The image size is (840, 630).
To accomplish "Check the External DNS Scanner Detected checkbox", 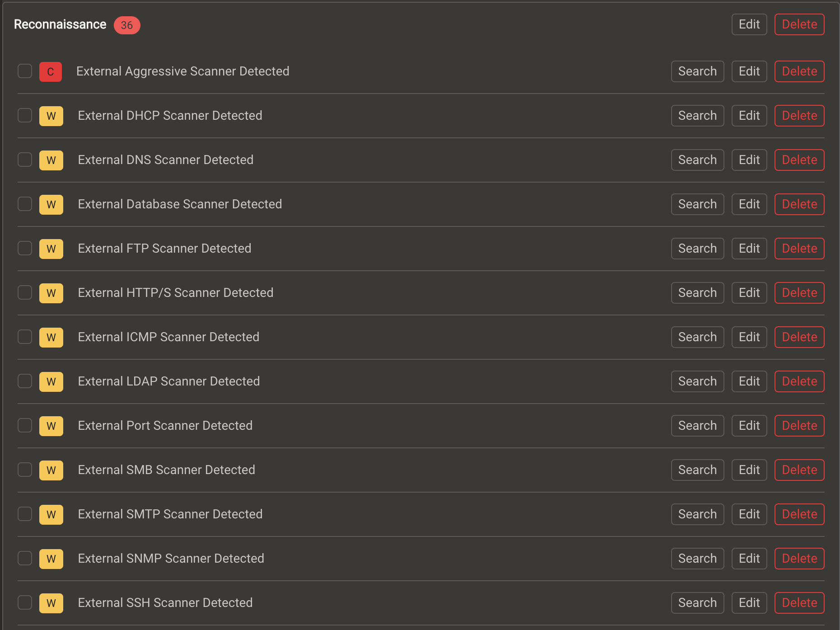I will point(25,160).
